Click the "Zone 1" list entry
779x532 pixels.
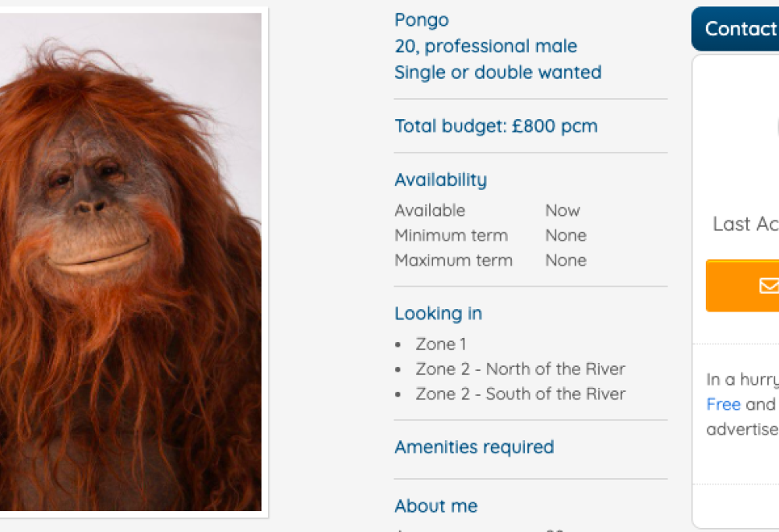[441, 344]
